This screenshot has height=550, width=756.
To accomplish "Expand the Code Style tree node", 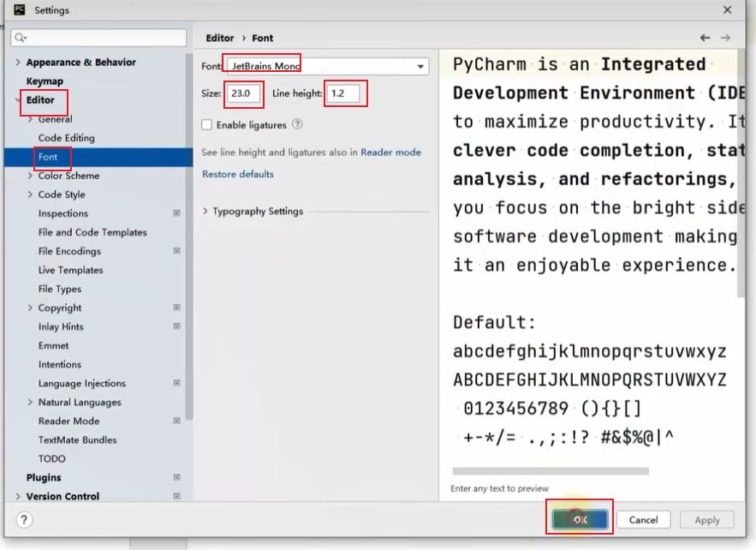I will (31, 194).
